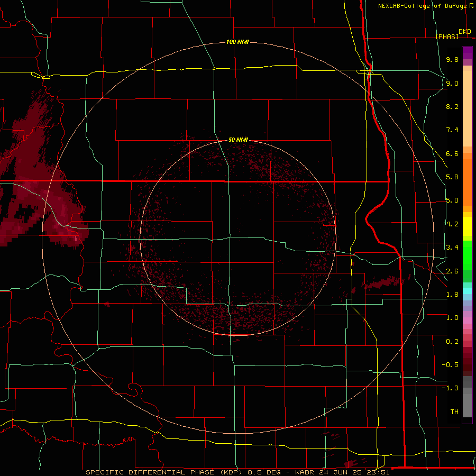This screenshot has height=476, width=476.
Task: Click the 0.5 DEG tilt text in the caption
Action: [263, 472]
